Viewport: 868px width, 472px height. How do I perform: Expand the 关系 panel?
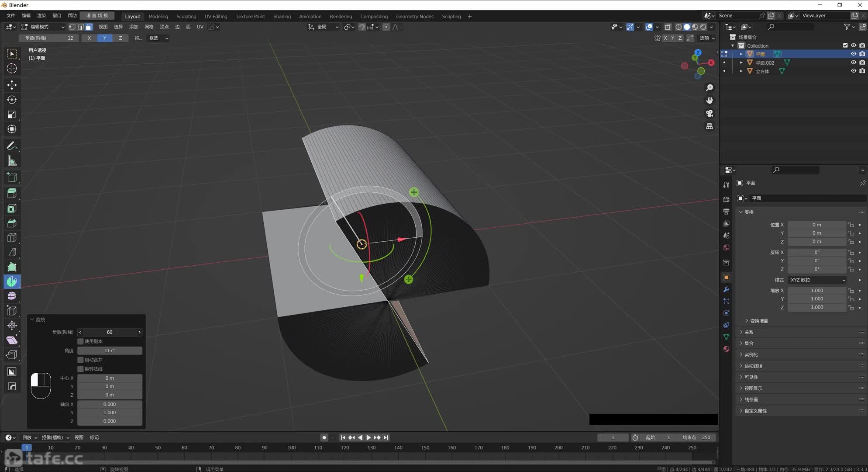click(x=749, y=332)
